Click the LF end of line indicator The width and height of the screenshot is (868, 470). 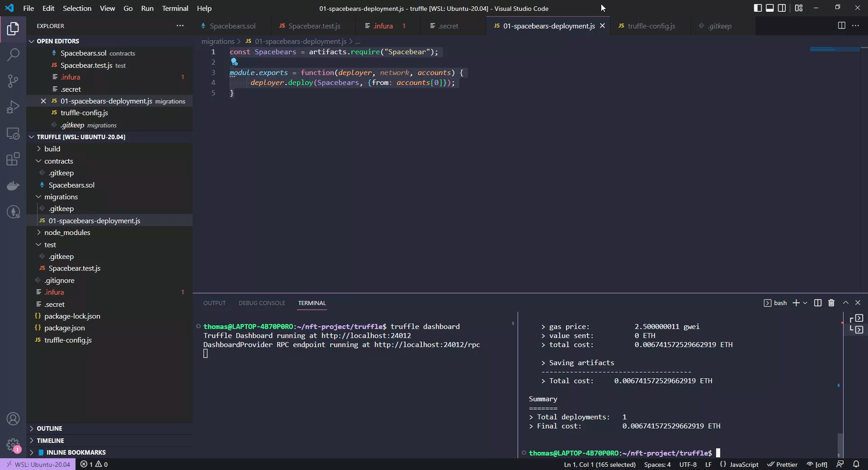pyautogui.click(x=708, y=464)
